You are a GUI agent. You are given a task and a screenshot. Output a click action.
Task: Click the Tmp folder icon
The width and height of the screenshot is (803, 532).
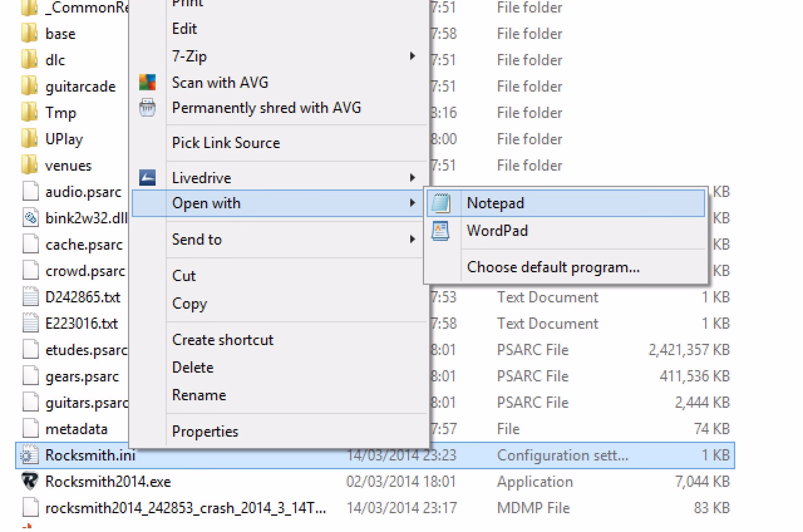29,112
